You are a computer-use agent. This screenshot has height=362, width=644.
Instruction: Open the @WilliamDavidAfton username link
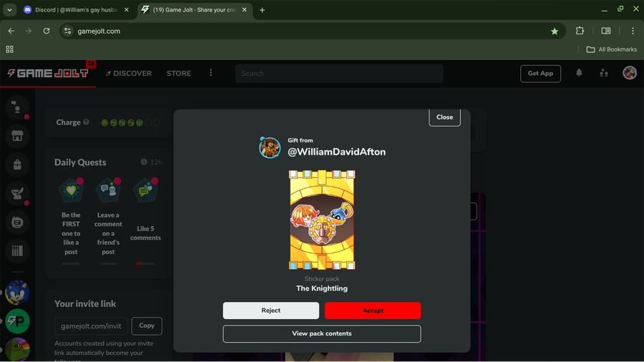[336, 152]
